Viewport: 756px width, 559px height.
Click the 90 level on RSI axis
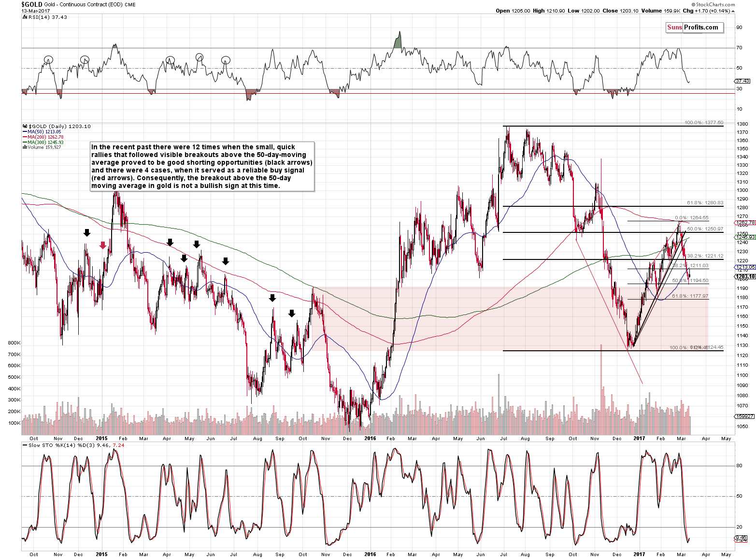pos(739,28)
